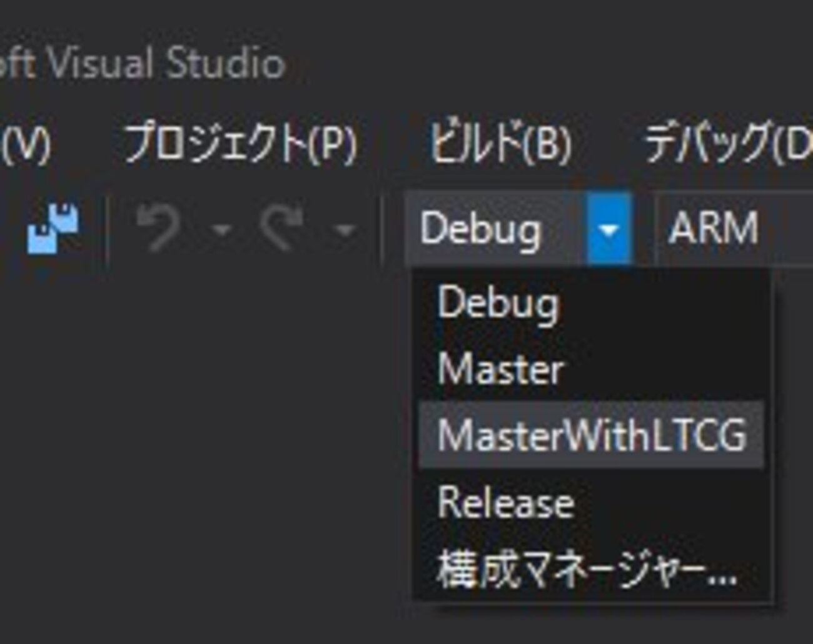Expand the Redo history dropdown arrow
The width and height of the screenshot is (813, 644).
(345, 230)
